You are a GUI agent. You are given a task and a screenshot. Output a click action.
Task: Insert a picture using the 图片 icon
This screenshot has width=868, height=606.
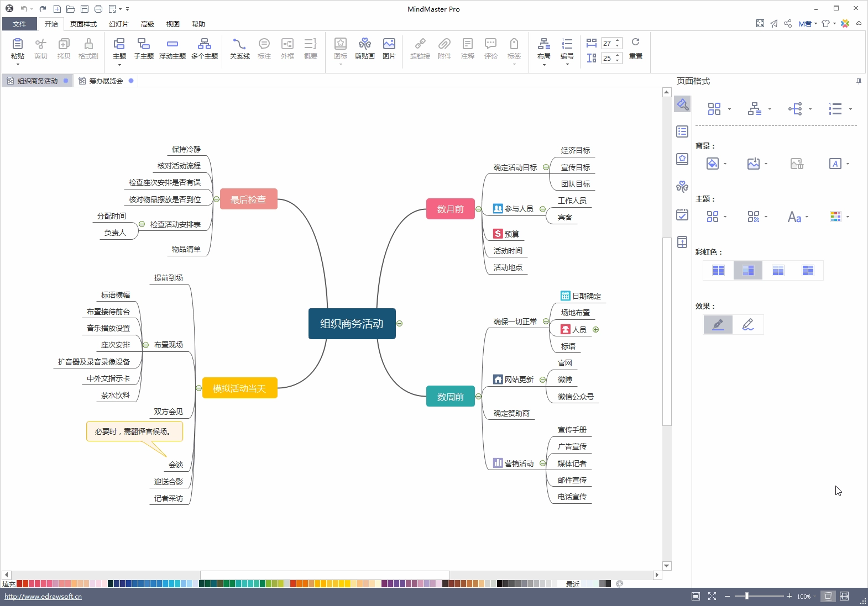[389, 49]
